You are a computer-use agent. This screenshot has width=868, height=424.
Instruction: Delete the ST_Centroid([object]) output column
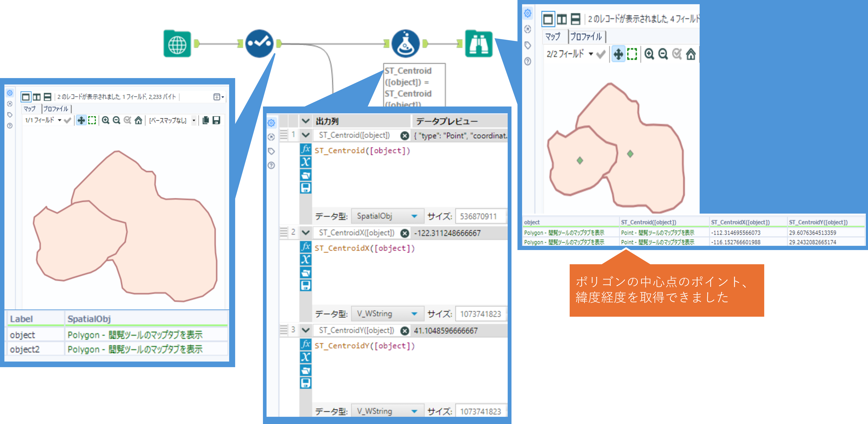click(x=404, y=136)
